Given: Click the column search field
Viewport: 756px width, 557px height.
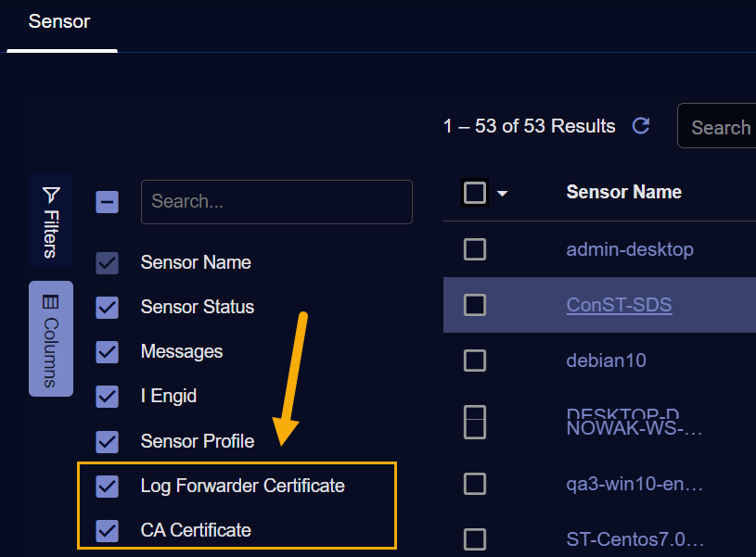Looking at the screenshot, I should (x=276, y=202).
